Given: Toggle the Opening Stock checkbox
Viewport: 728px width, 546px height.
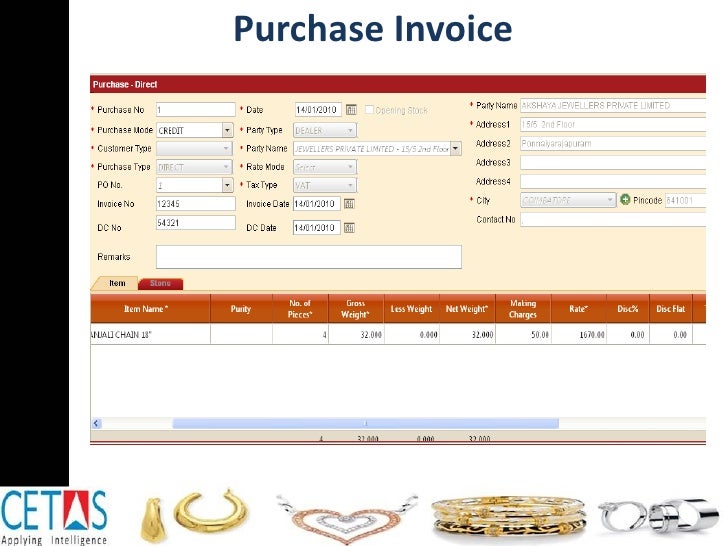Looking at the screenshot, I should 369,110.
